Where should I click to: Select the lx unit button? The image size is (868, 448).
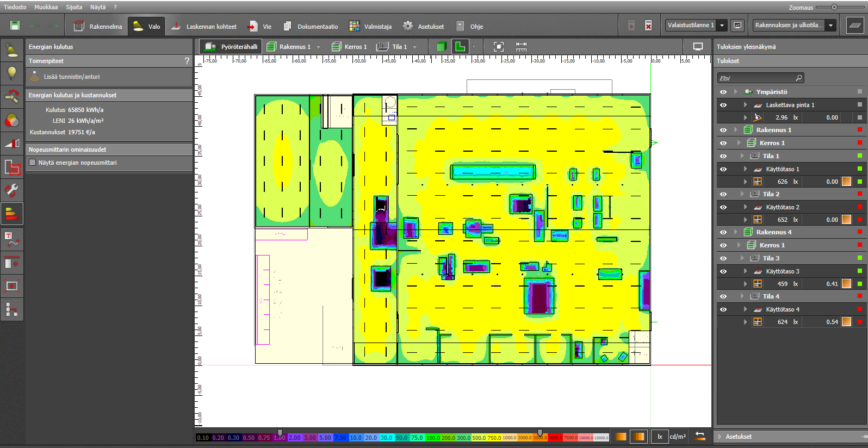(x=660, y=437)
